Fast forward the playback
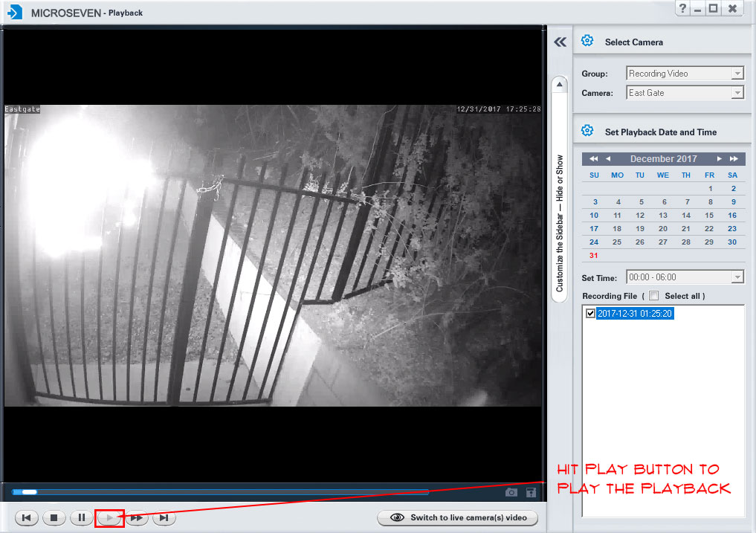Screen dimensions: 756x533 coord(137,517)
